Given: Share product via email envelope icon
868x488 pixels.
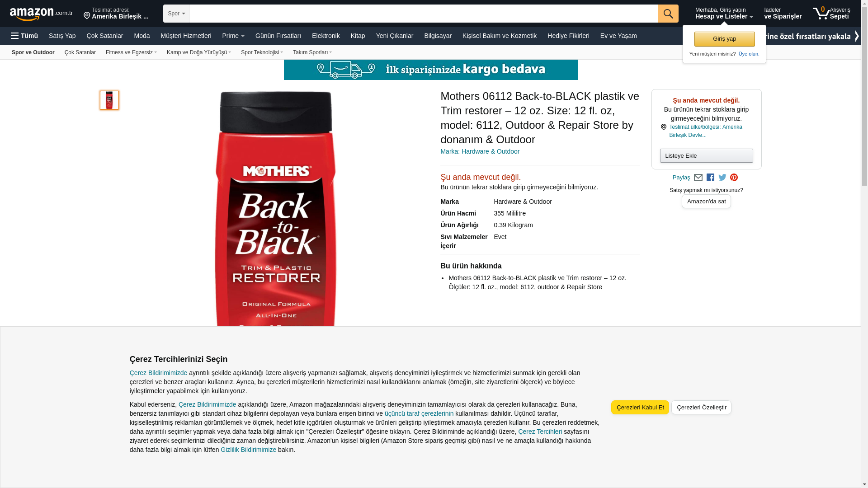Looking at the screenshot, I should tap(698, 178).
